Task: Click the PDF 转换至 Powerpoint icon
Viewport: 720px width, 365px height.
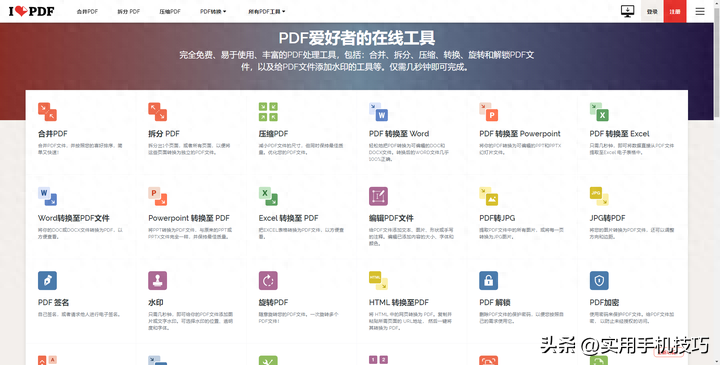Action: point(489,112)
